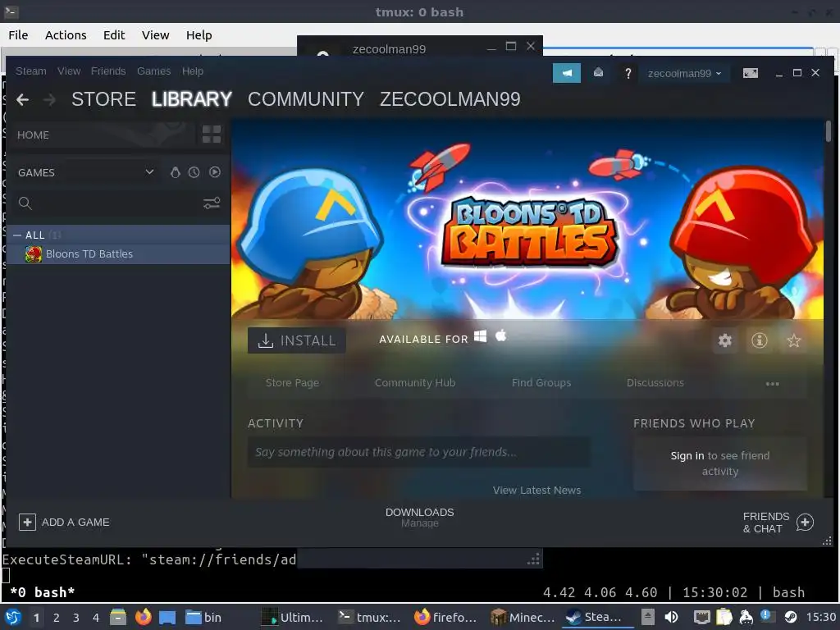Open advanced library filter options icon
The width and height of the screenshot is (840, 630).
(x=212, y=203)
